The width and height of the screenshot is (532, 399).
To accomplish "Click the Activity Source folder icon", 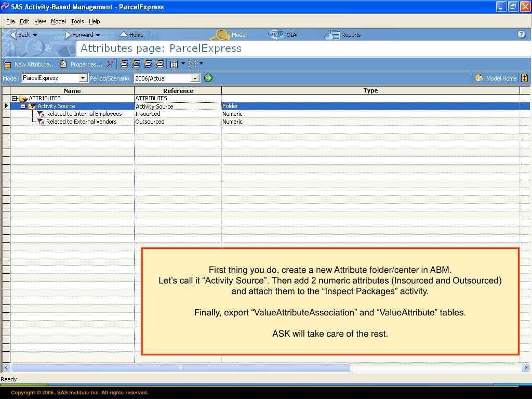I will pos(32,106).
